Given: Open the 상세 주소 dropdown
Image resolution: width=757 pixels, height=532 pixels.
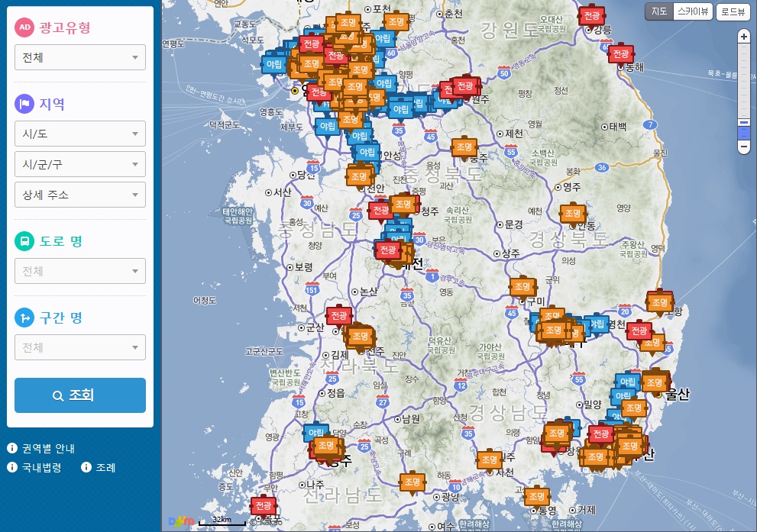Looking at the screenshot, I should (x=80, y=195).
